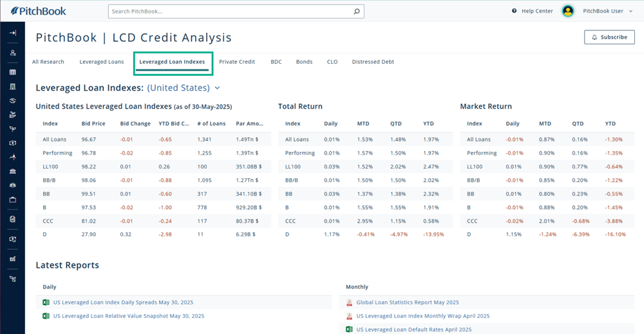Switch to the Leveraged Loans tab
This screenshot has width=644, height=334.
101,62
